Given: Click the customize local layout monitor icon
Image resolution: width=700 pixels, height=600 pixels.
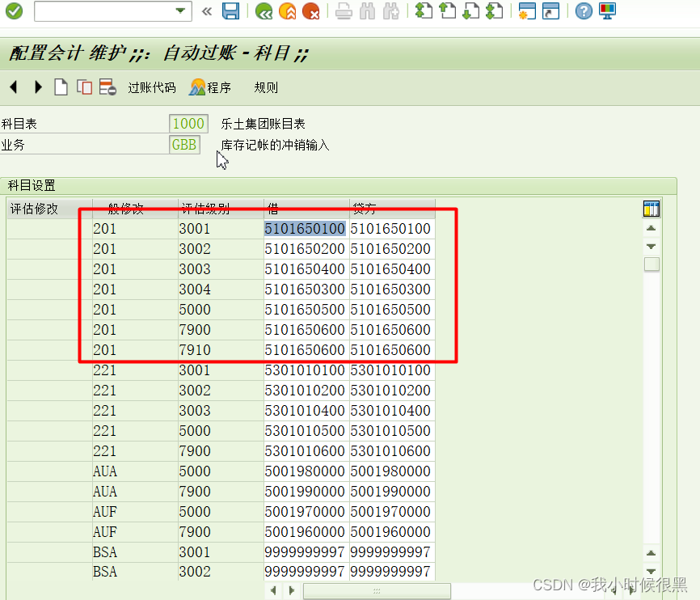Looking at the screenshot, I should [605, 12].
